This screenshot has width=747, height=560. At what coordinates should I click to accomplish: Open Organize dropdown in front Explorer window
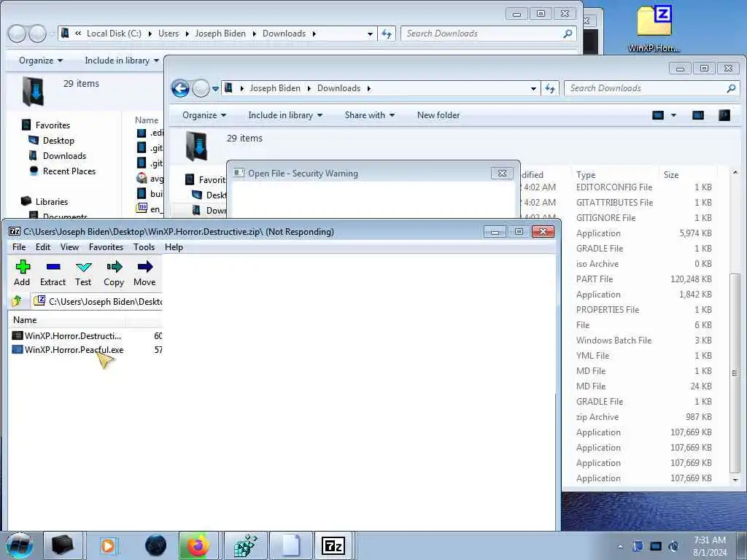pos(204,115)
